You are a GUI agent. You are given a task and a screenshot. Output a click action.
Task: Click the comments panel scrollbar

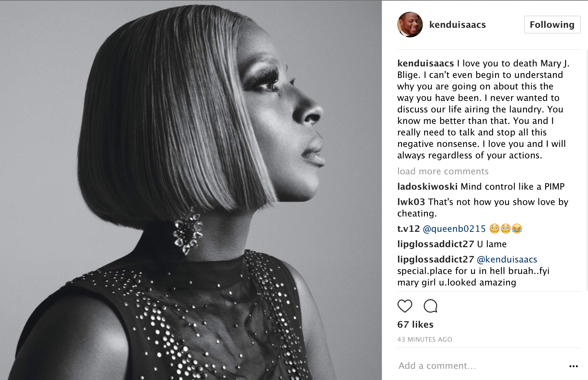tap(587, 170)
